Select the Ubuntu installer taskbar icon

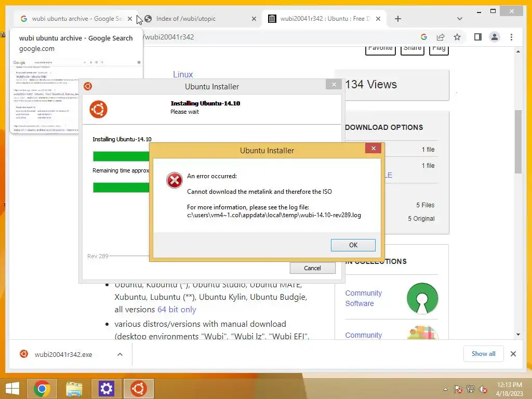138,389
